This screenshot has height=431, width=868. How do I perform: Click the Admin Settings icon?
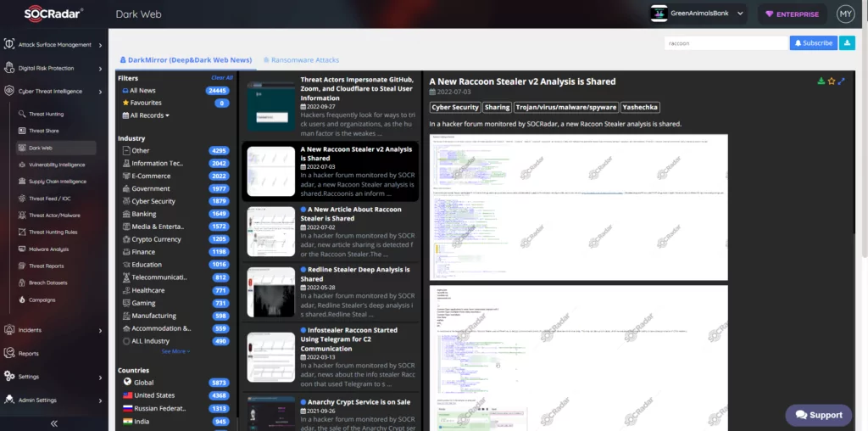point(8,400)
